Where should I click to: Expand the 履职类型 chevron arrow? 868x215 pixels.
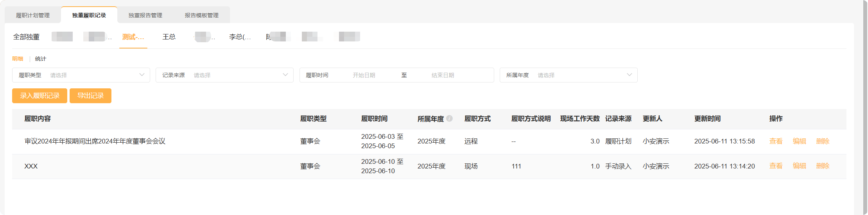(142, 75)
